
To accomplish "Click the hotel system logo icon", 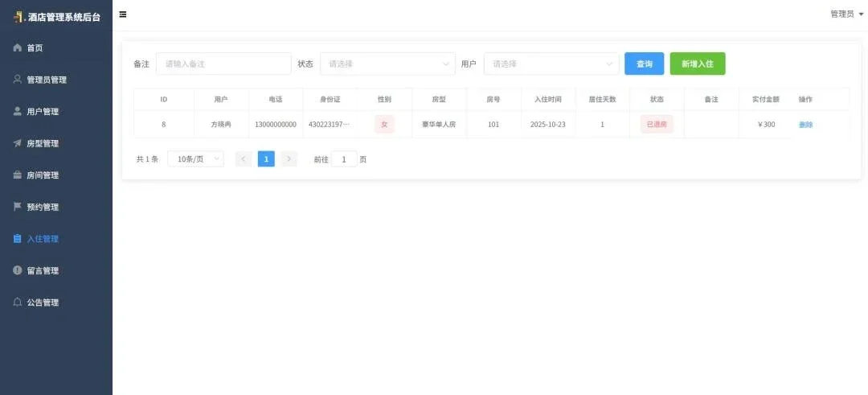I will tap(19, 17).
